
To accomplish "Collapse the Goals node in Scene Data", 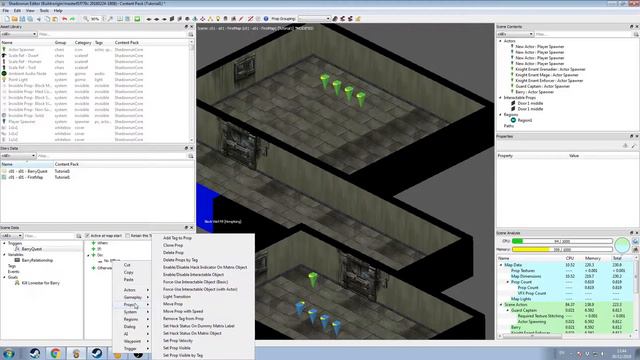I will click(4, 277).
